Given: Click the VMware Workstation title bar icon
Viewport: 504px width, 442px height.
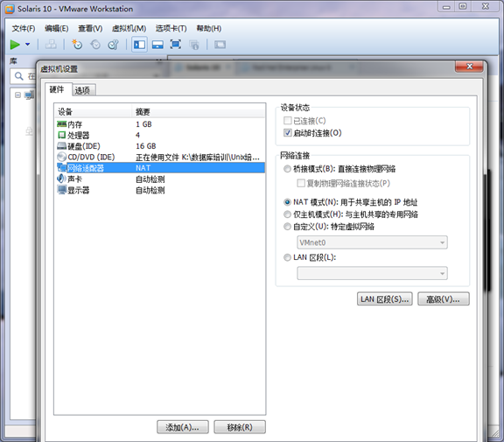Looking at the screenshot, I should [10, 9].
